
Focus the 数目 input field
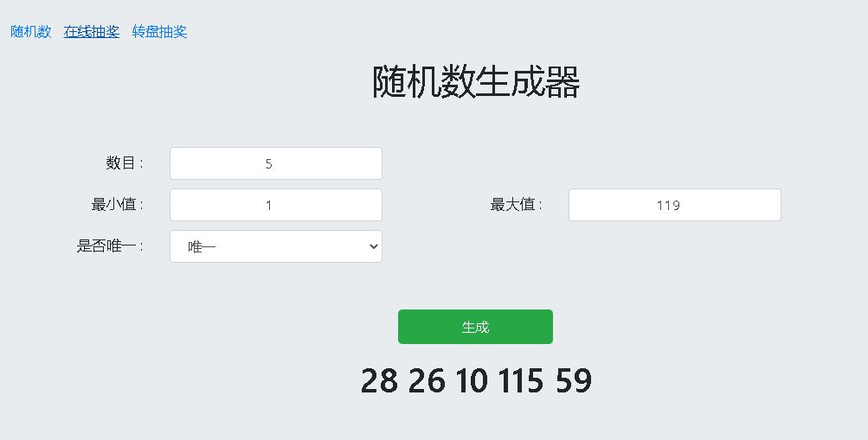coord(276,163)
